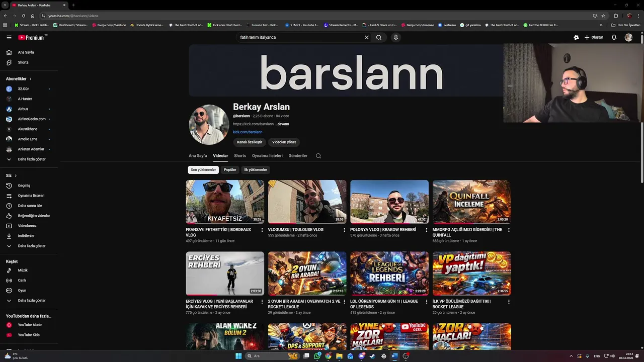Expand subscriptions with Daha fazla göster
This screenshot has height=362, width=644.
click(29, 159)
